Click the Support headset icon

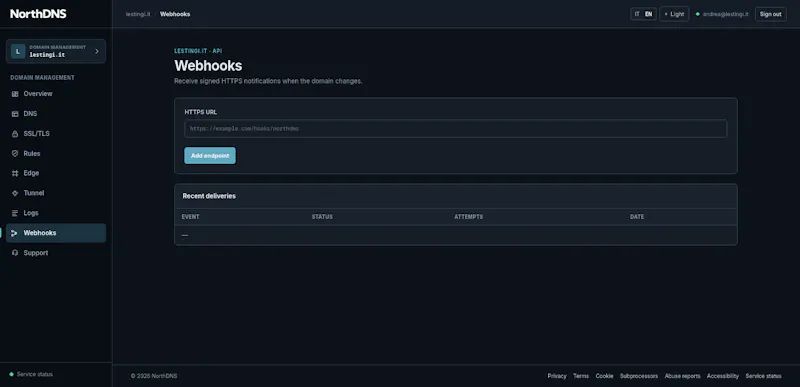coord(15,253)
